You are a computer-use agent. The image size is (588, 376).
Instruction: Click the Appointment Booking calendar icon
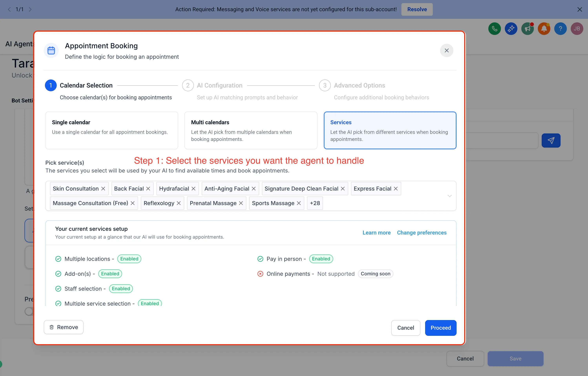[x=51, y=50]
